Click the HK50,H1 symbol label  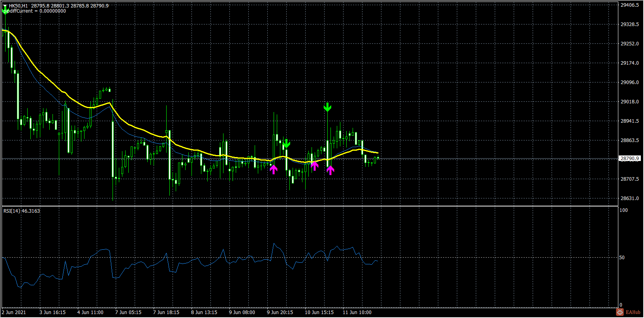19,6
